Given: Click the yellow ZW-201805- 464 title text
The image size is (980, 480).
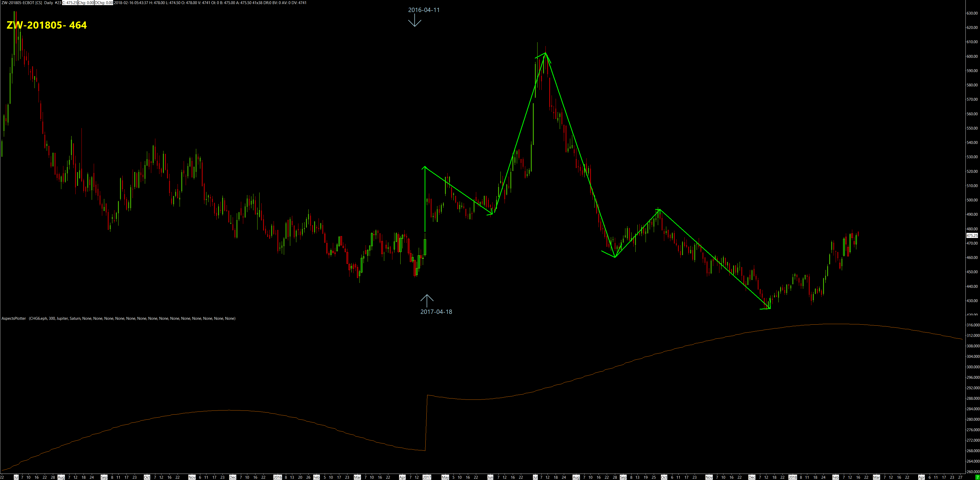Looking at the screenshot, I should tap(47, 25).
